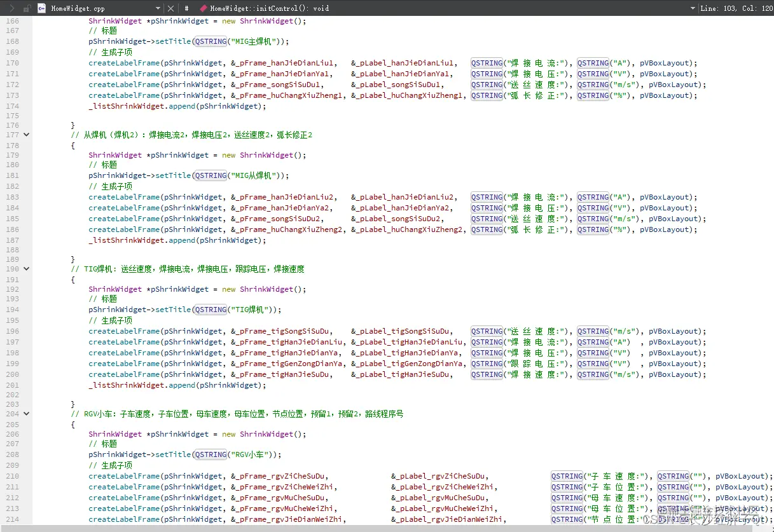This screenshot has height=532, width=774.
Task: Click the comment "// 从焊机 (焊机2)" on line 177
Action: [107, 135]
